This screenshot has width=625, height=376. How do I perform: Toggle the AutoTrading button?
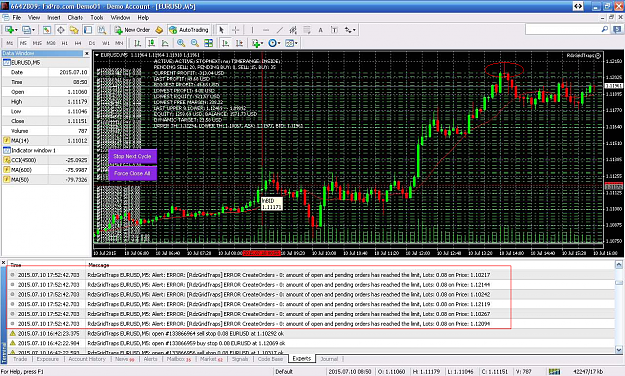tap(189, 30)
